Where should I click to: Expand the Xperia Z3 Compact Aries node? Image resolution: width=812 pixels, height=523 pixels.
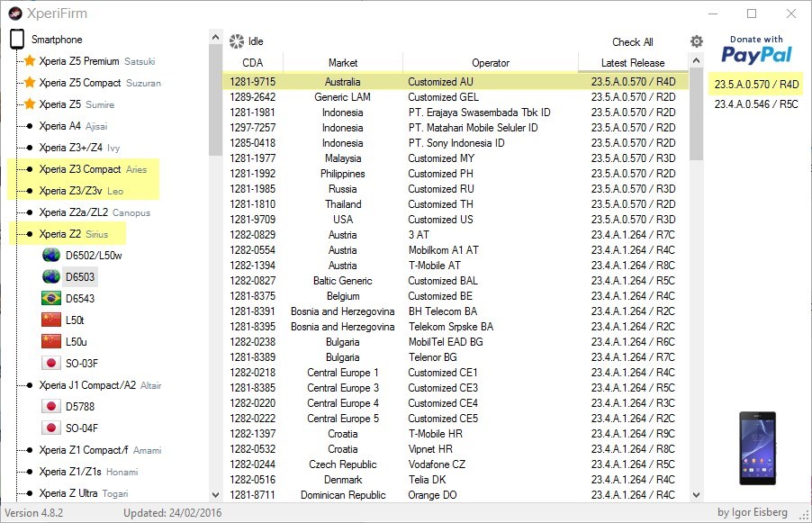point(30,169)
